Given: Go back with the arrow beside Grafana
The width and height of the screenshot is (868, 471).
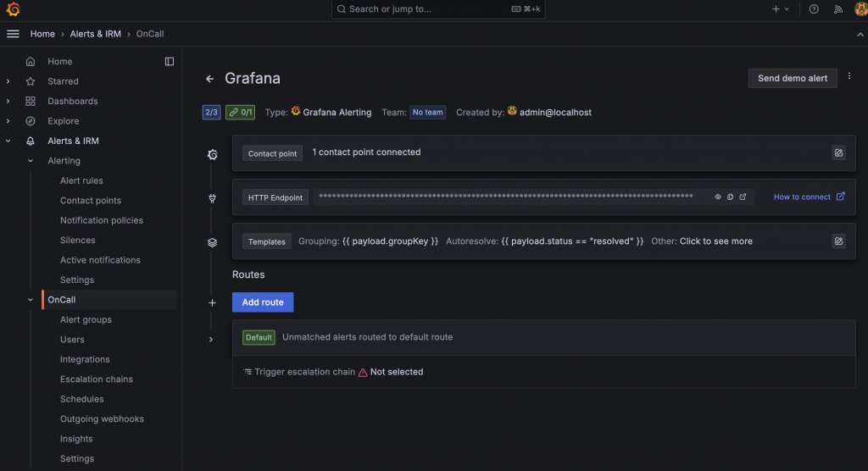Looking at the screenshot, I should point(210,79).
